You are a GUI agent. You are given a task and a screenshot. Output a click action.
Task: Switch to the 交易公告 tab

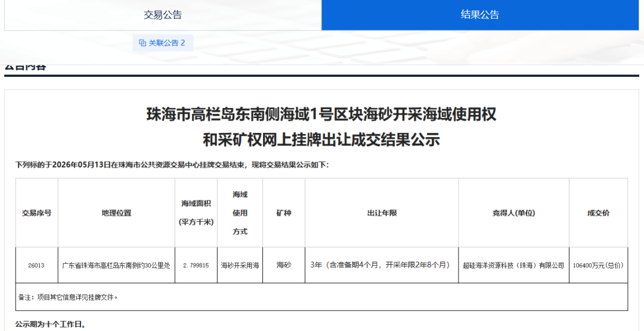pos(163,15)
